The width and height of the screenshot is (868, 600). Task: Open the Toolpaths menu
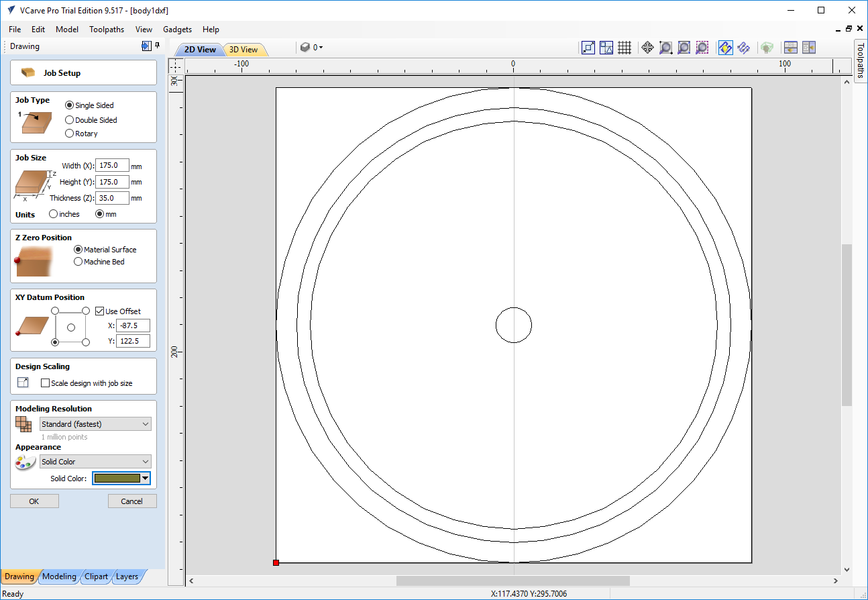coord(107,30)
